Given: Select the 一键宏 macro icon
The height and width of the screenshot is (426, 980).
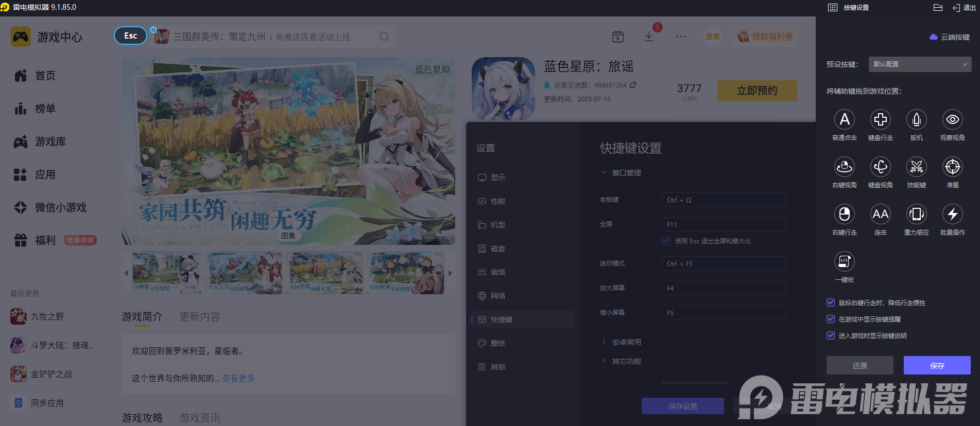Looking at the screenshot, I should pos(845,261).
